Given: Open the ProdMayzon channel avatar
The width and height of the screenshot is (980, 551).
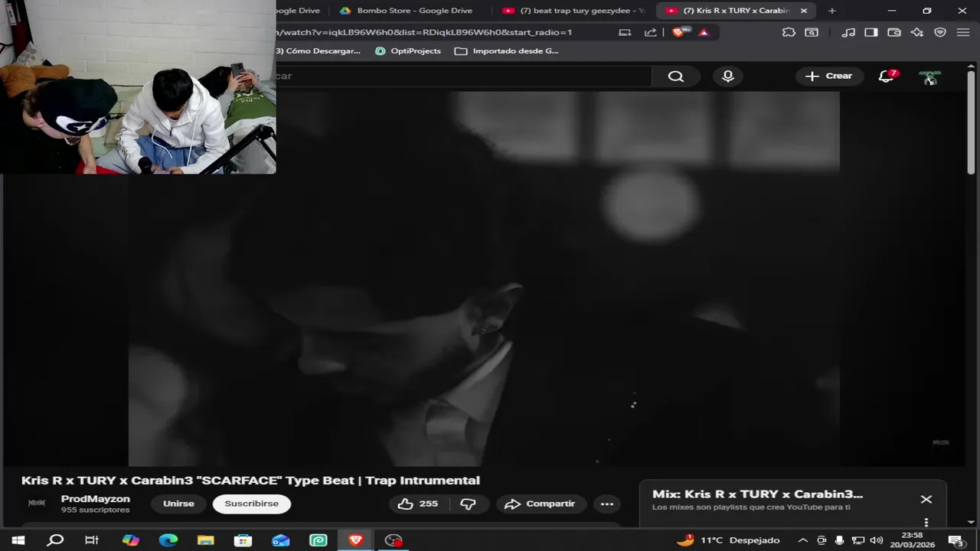Looking at the screenshot, I should [37, 503].
